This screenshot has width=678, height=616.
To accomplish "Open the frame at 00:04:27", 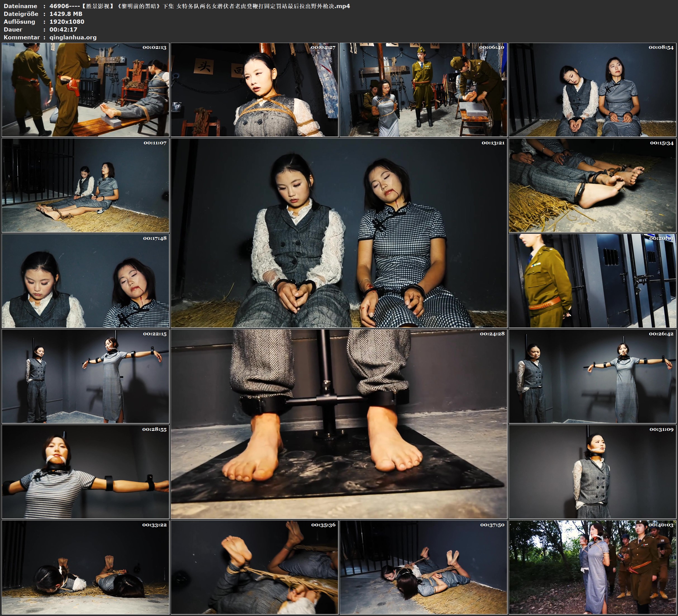I will point(254,90).
